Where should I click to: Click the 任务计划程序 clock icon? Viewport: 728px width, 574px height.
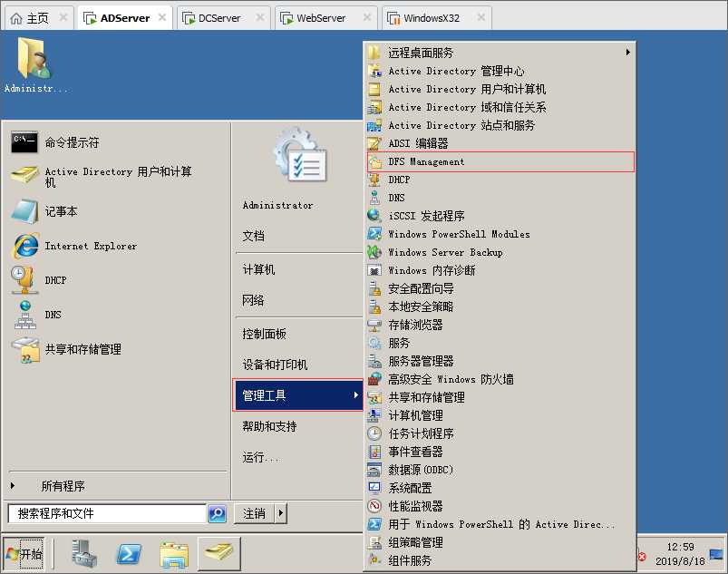click(x=374, y=433)
